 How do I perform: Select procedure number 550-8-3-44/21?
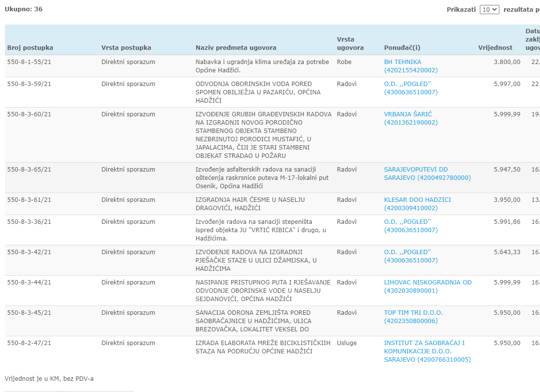coord(29,282)
